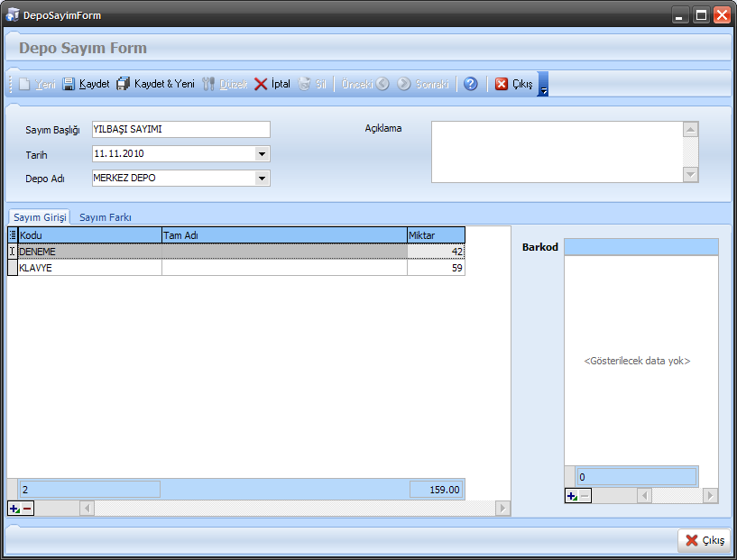
Task: Select the KLAVYE row in the grid
Action: pos(89,268)
